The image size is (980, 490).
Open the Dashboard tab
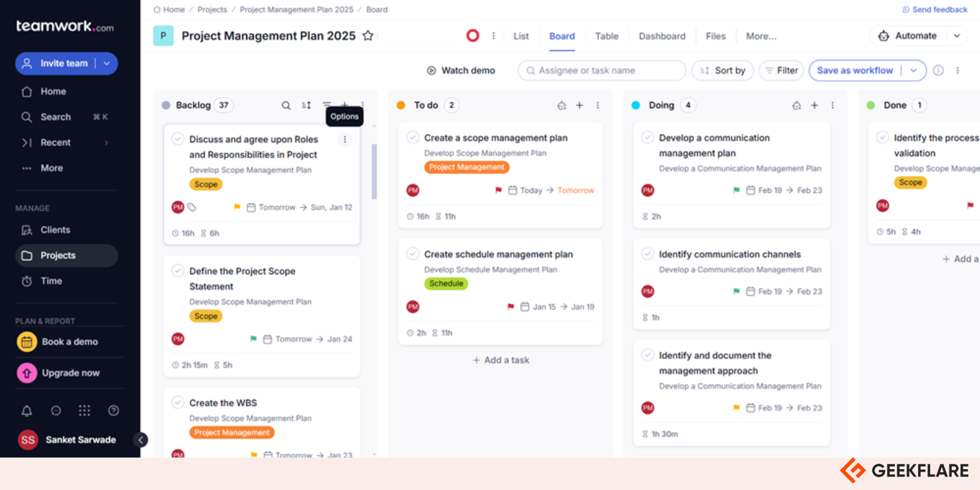click(x=662, y=36)
